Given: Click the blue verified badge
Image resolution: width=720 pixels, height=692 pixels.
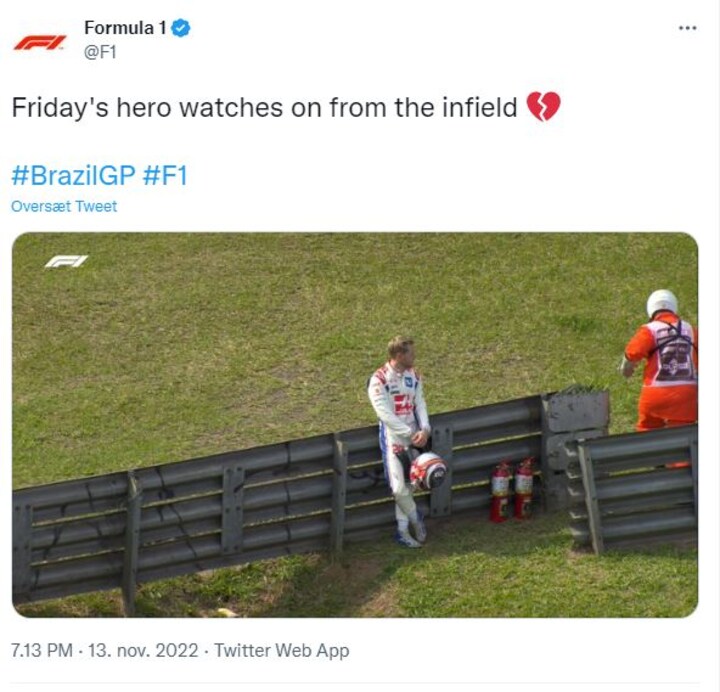Looking at the screenshot, I should (x=181, y=28).
